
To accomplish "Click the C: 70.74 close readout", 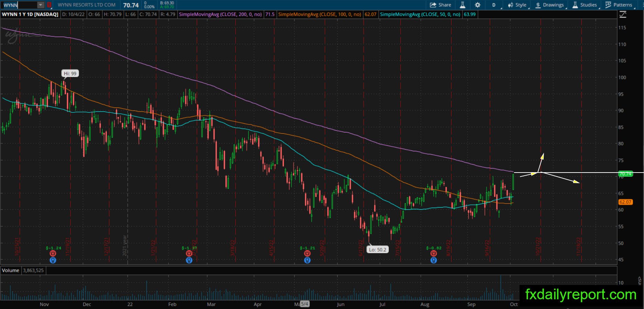I will pos(148,14).
